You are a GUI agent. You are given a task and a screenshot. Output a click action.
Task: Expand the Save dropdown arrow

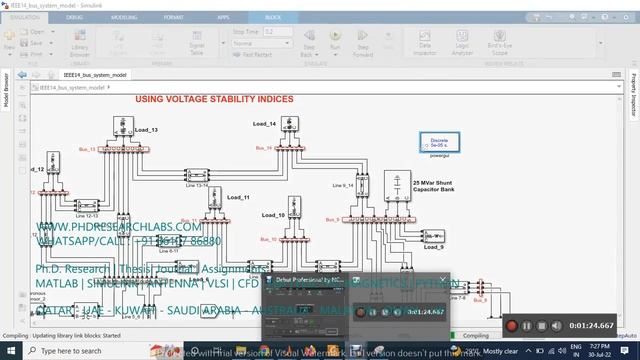click(x=51, y=43)
